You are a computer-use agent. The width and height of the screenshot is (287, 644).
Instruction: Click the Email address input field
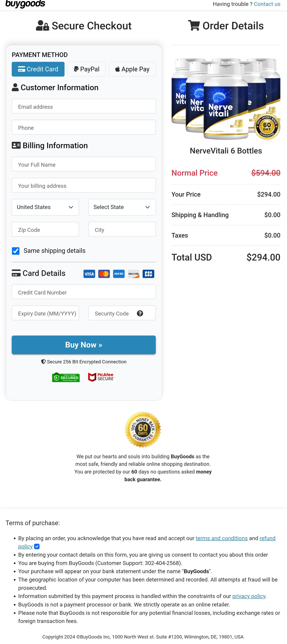click(x=84, y=106)
